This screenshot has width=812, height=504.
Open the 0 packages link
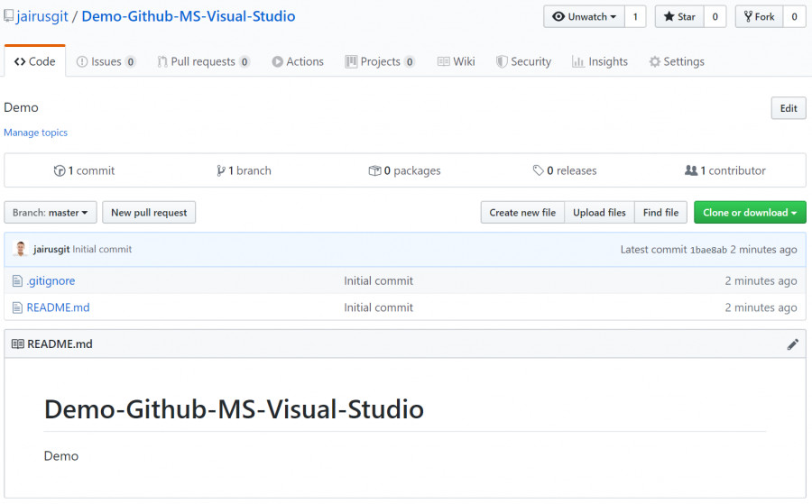pos(404,170)
